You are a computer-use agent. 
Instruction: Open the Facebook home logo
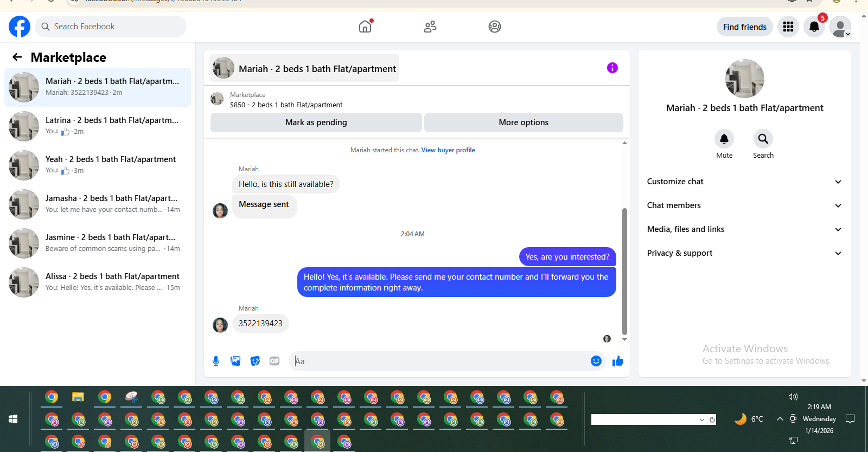click(20, 27)
